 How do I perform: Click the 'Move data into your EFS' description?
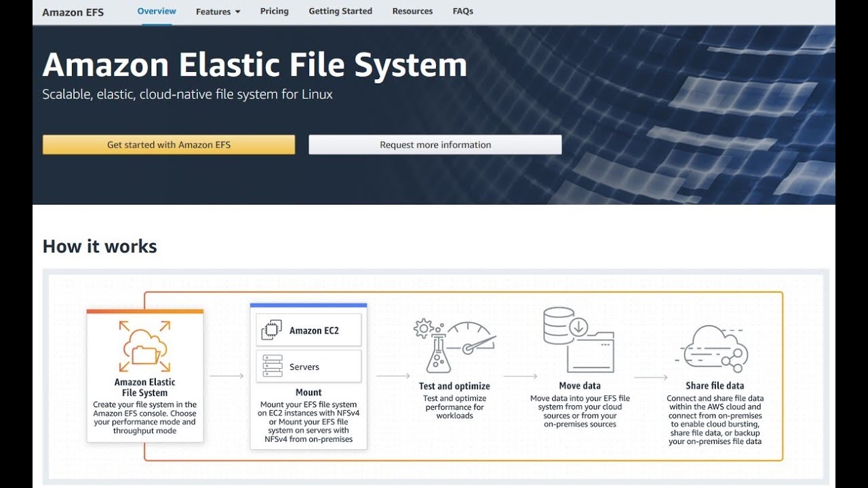pos(580,411)
